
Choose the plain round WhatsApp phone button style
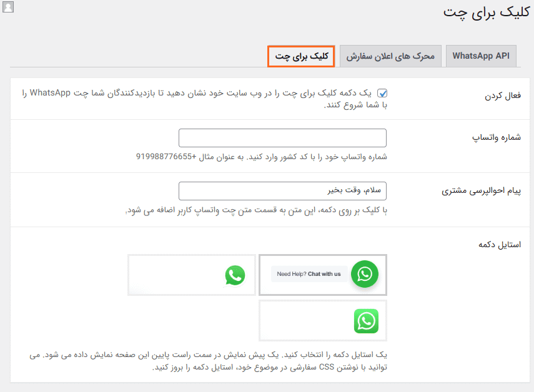pos(192,275)
